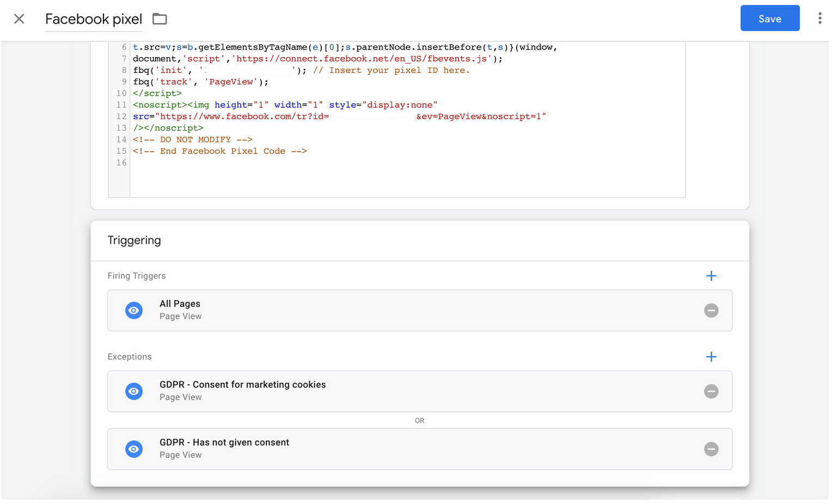The height and width of the screenshot is (504, 832).
Task: Click the All Pages page view eye icon
Action: click(x=134, y=311)
